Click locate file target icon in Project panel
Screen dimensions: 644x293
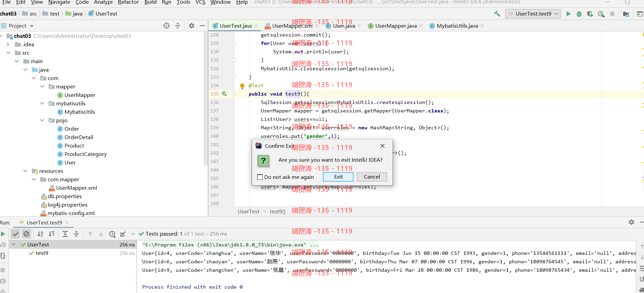[167, 26]
